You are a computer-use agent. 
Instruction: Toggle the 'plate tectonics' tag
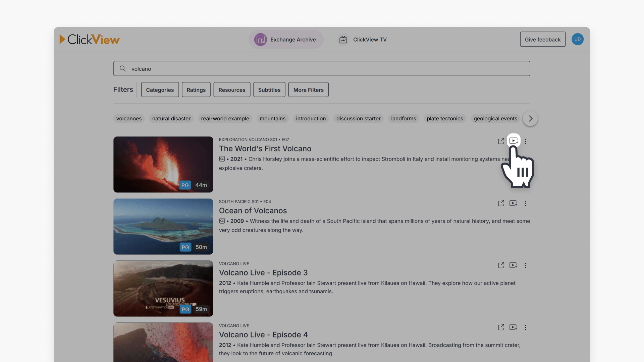(445, 118)
